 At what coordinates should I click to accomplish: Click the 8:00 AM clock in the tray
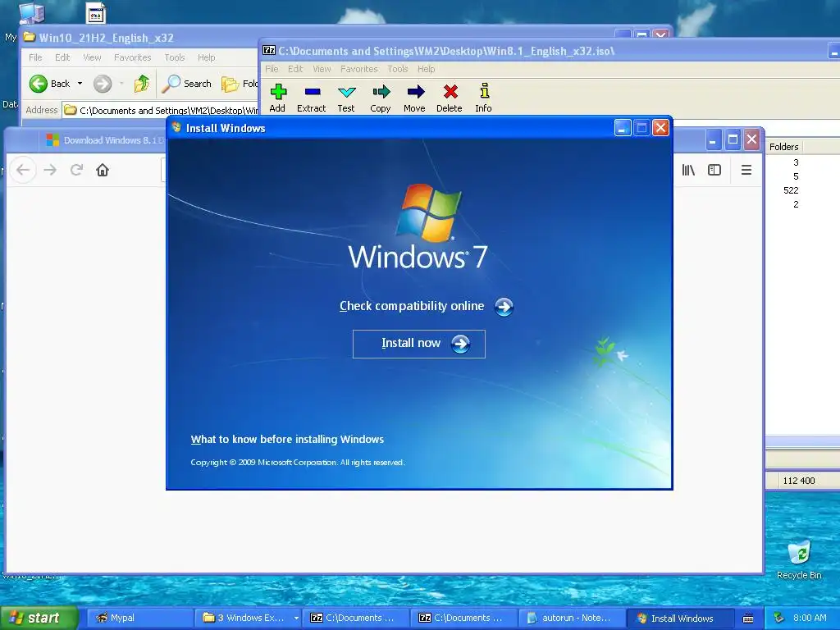pos(810,619)
